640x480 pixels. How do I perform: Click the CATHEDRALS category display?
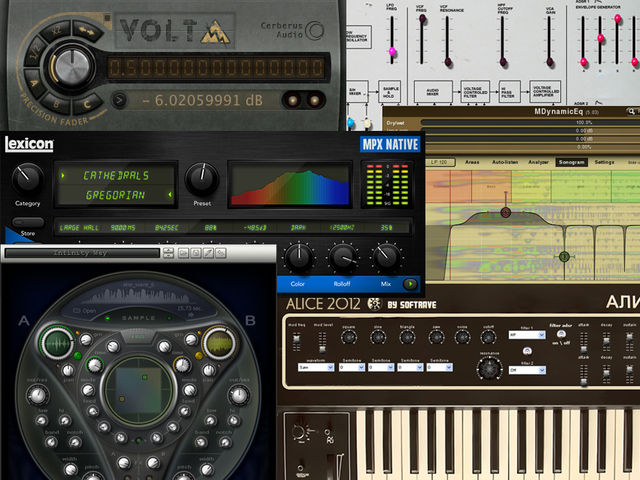[x=116, y=176]
